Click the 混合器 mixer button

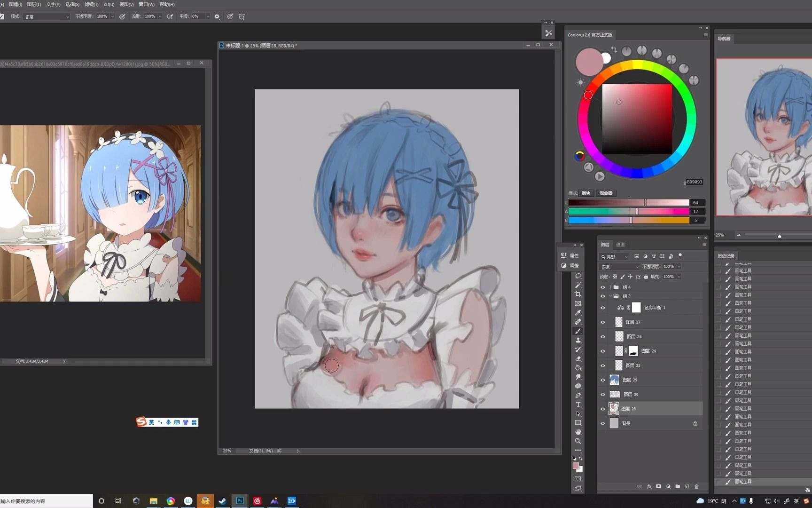coord(606,193)
